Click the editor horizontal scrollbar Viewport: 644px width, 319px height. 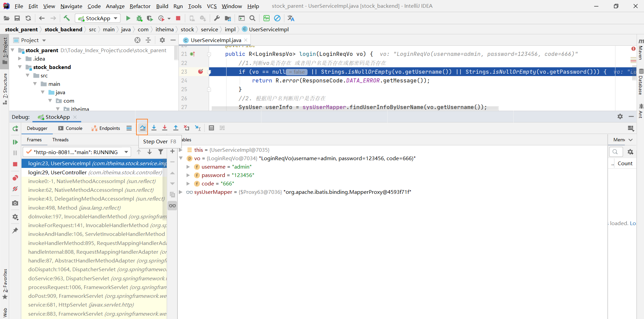[x=355, y=108]
